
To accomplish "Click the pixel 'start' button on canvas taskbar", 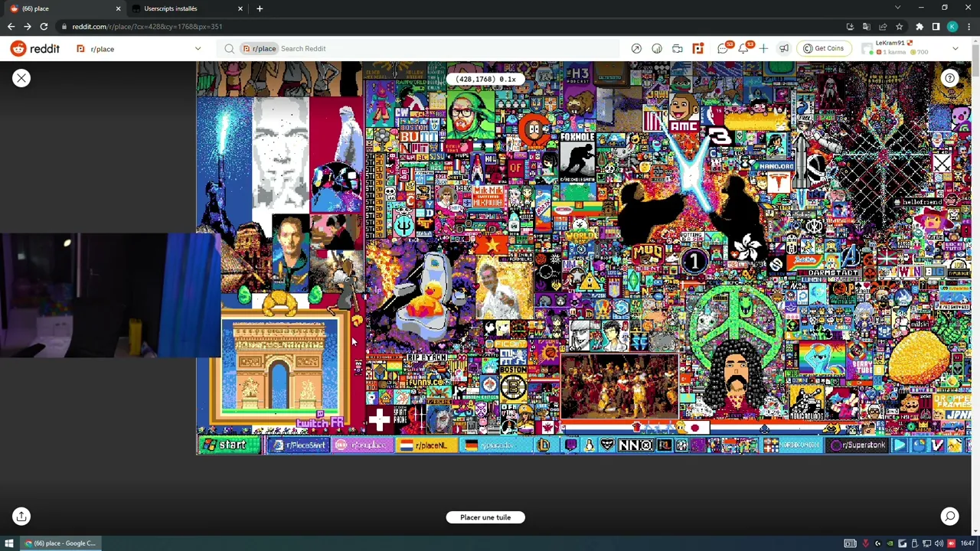I will [230, 445].
